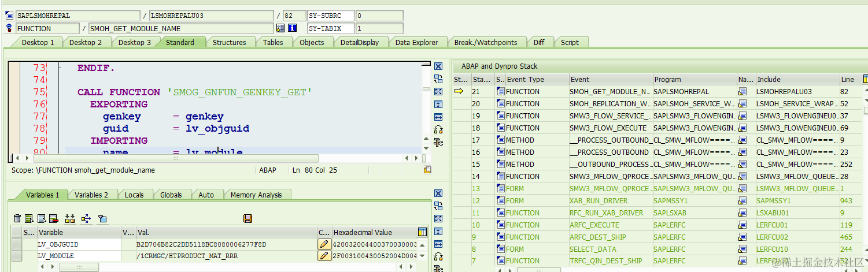Click the red save icon in variables toolbar
The height and width of the screenshot is (272, 868).
click(x=248, y=218)
